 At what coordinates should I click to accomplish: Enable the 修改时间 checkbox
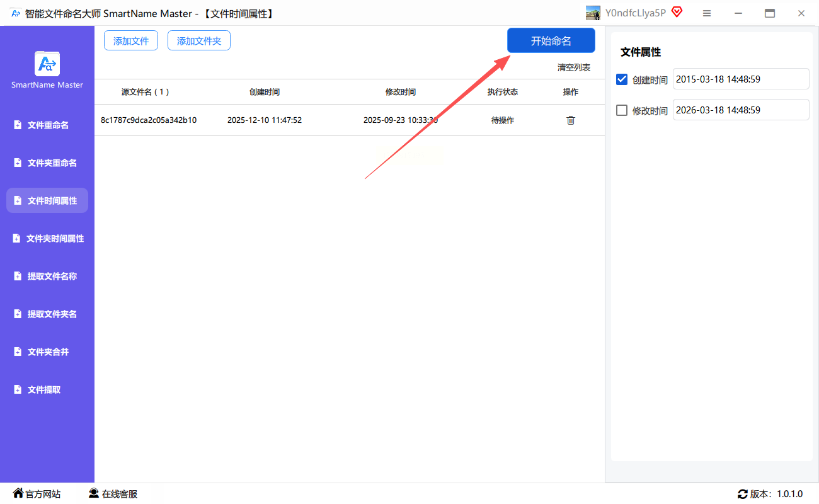point(622,110)
